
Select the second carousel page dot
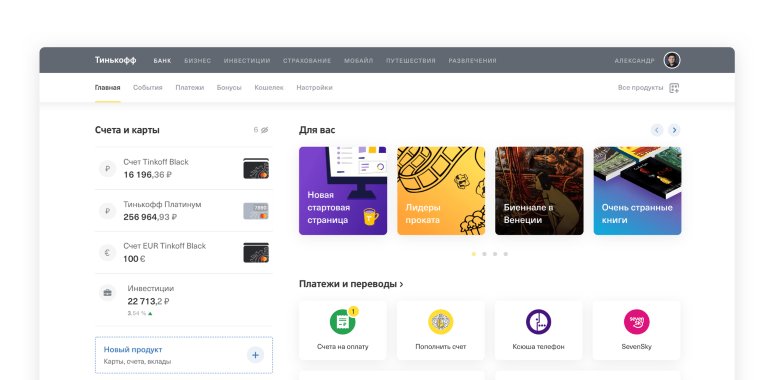484,254
